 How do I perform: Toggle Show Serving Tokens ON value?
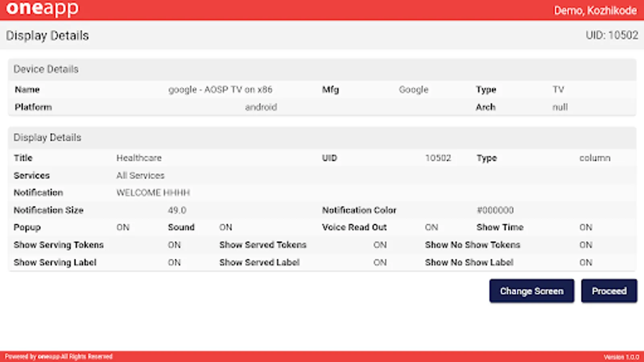(174, 245)
